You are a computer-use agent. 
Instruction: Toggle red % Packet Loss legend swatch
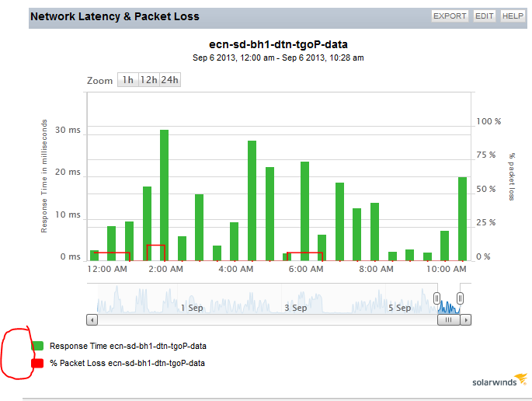coord(37,364)
